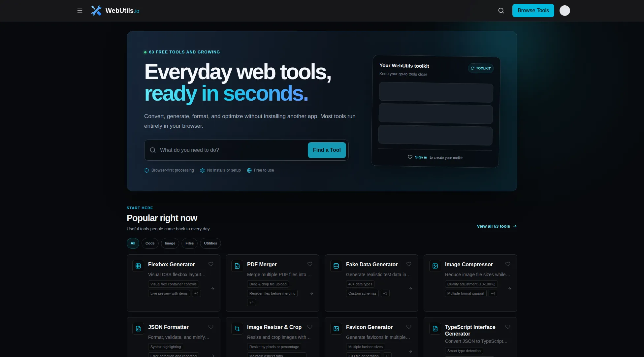
Task: Click the first empty toolkit slot
Action: click(x=436, y=92)
